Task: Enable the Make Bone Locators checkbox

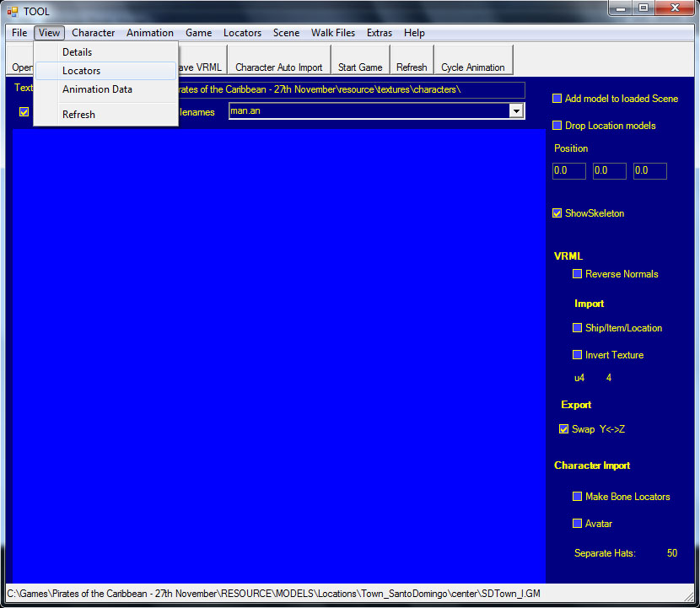Action: click(x=577, y=497)
